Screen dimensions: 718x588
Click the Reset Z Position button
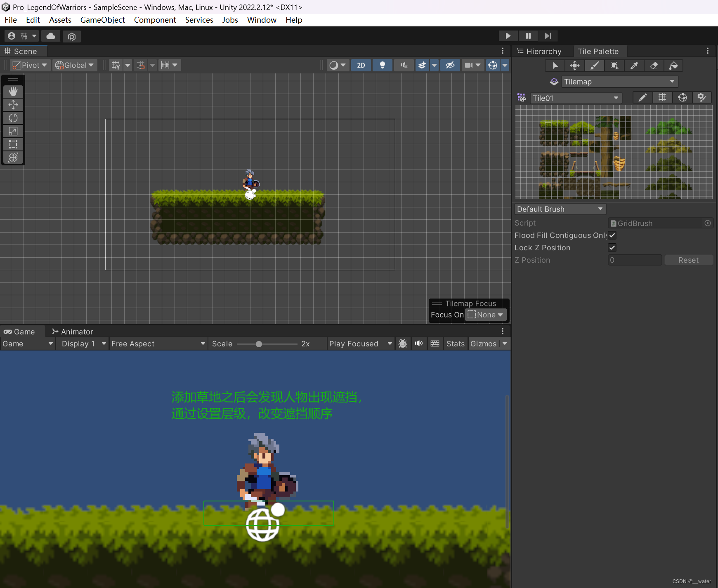[689, 260]
